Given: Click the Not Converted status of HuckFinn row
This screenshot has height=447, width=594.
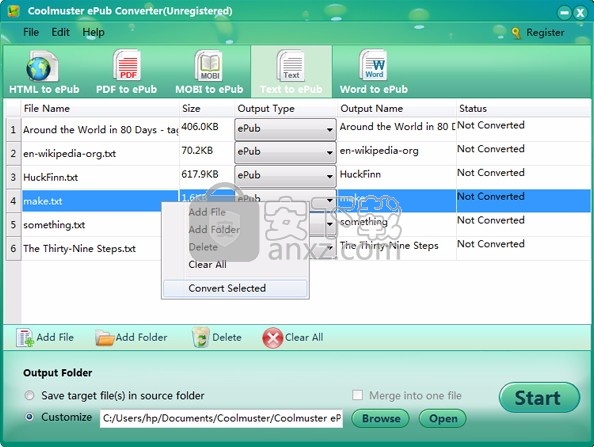Looking at the screenshot, I should [x=491, y=173].
